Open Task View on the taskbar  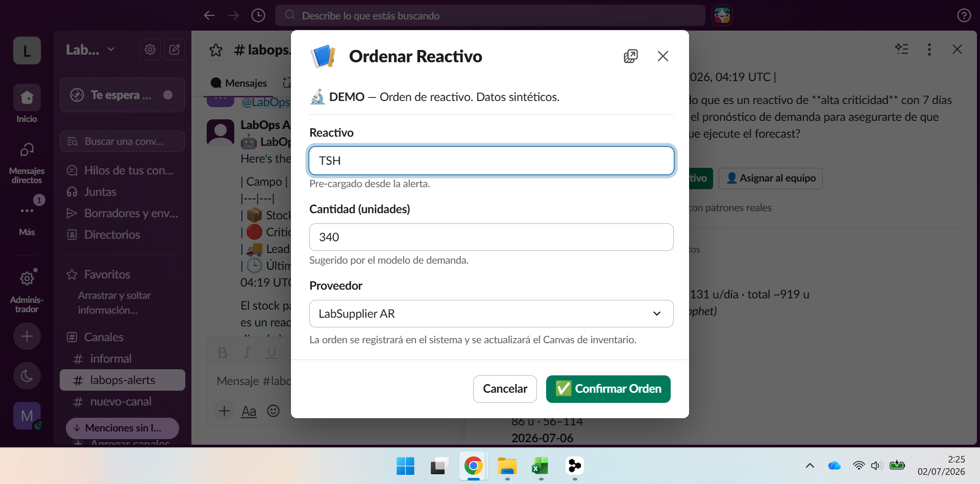coord(439,466)
